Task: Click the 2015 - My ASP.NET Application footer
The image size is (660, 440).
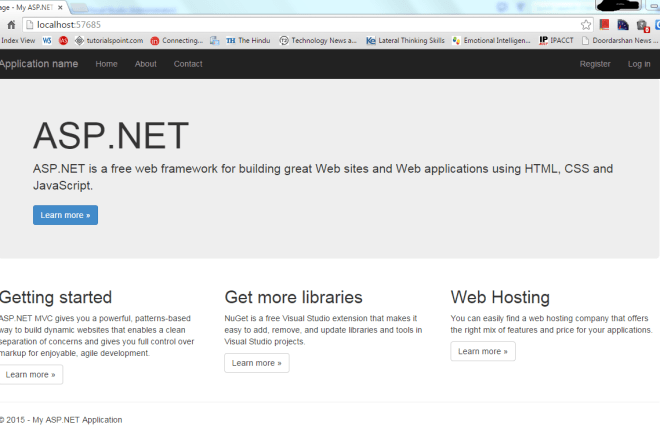Action: tap(61, 420)
